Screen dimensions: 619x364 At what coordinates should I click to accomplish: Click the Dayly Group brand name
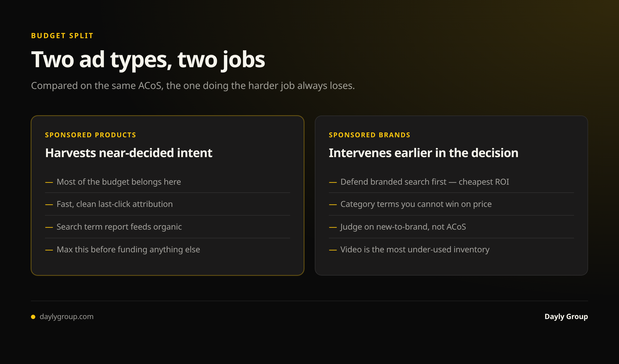point(566,317)
